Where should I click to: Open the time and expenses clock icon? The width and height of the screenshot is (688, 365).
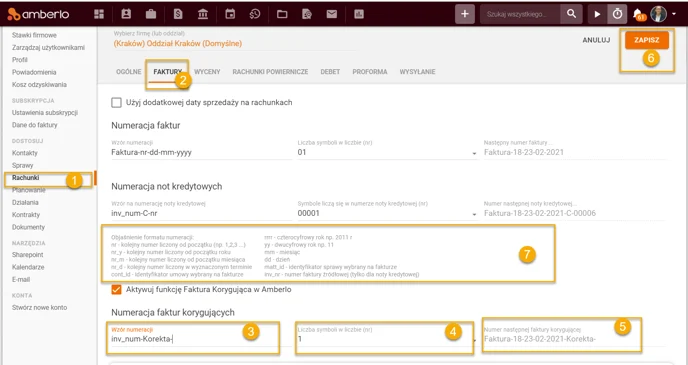click(x=255, y=14)
